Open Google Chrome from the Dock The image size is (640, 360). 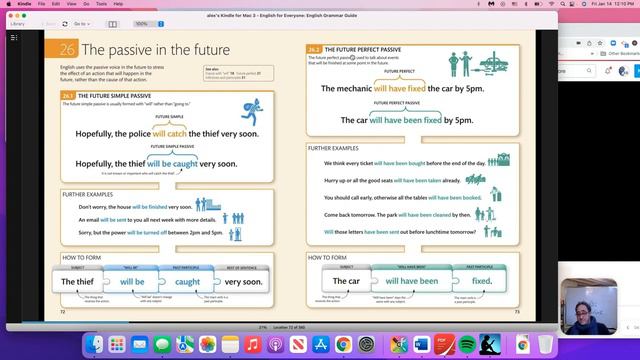(x=343, y=344)
